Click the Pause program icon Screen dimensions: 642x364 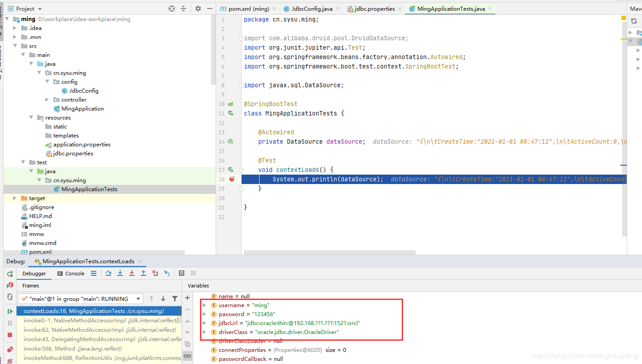(10, 323)
